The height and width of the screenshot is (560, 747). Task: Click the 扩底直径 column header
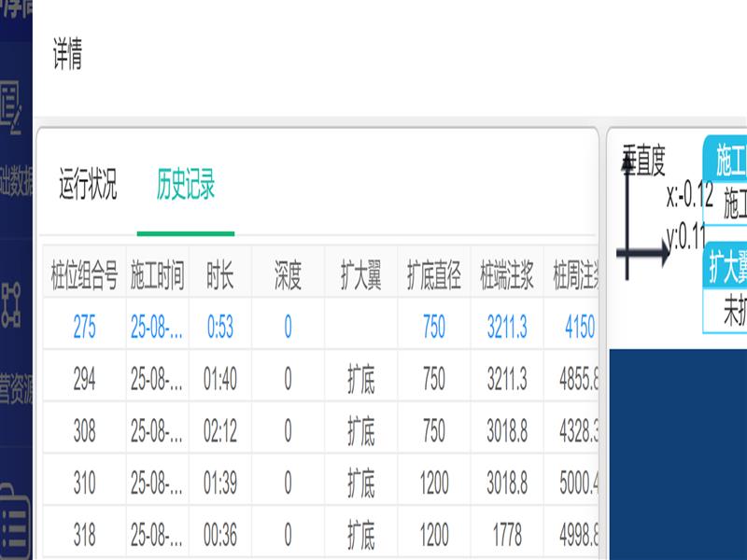coord(433,275)
